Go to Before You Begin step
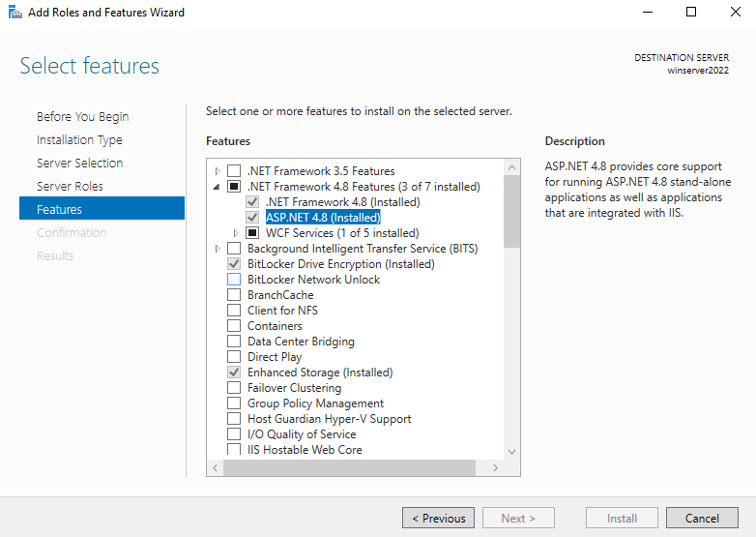The width and height of the screenshot is (756, 537). point(82,116)
